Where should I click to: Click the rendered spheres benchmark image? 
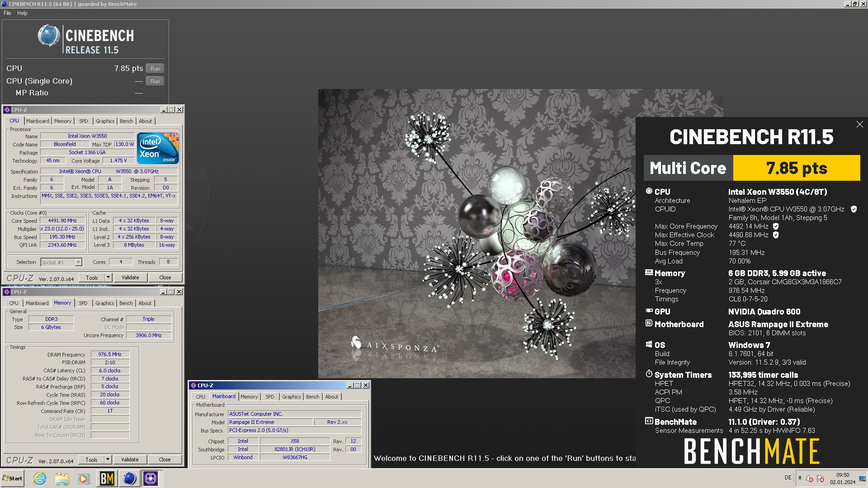476,233
